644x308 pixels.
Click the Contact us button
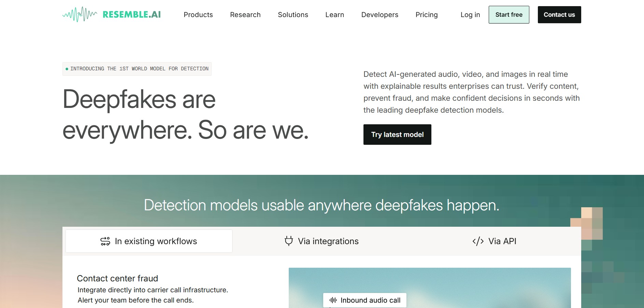coord(559,15)
